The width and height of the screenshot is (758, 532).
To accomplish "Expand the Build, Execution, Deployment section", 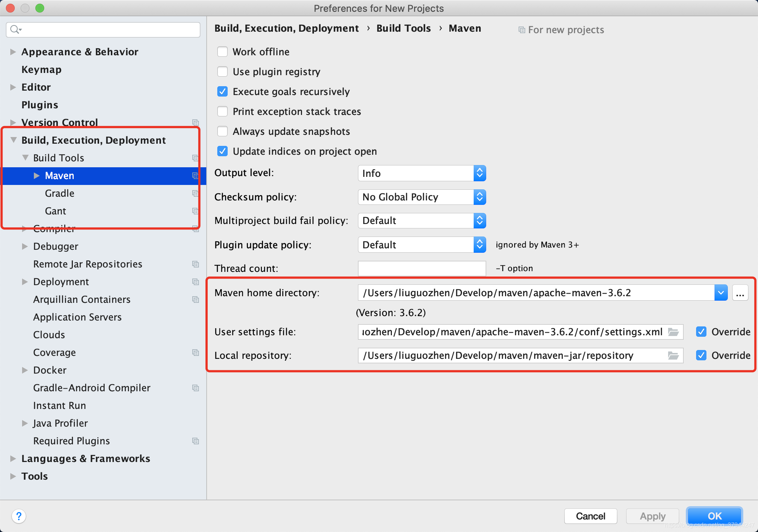I will coord(13,140).
